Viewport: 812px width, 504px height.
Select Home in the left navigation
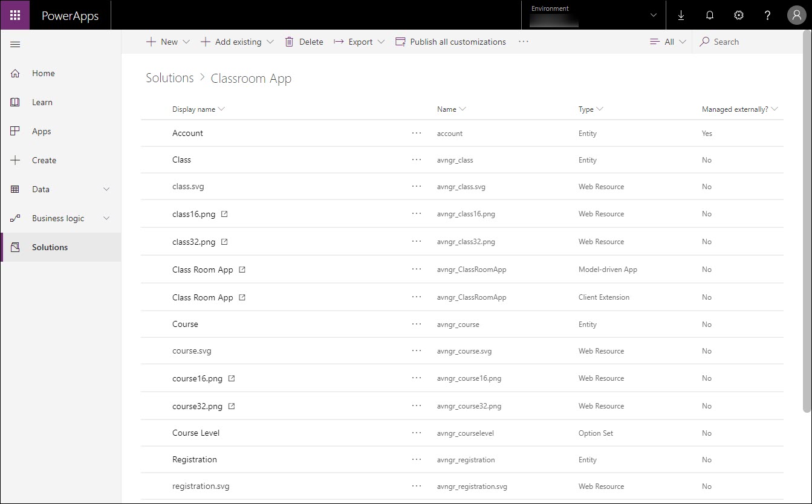click(43, 73)
